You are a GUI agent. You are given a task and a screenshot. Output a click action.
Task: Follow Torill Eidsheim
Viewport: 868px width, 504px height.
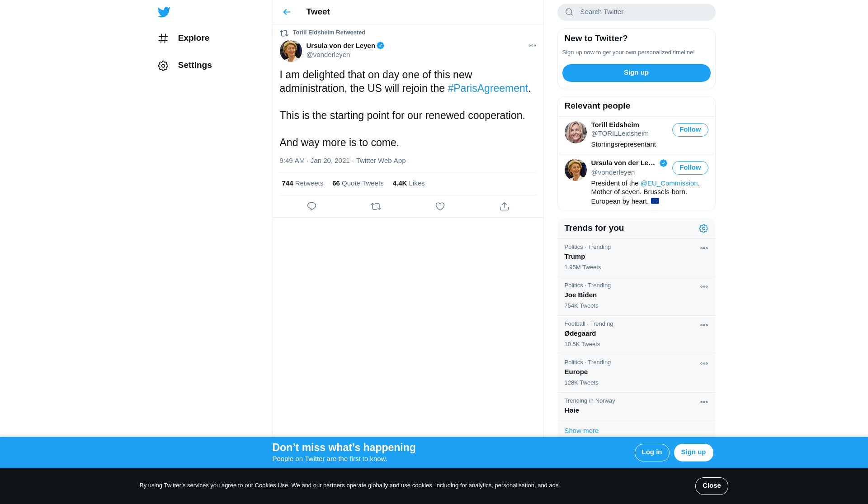690,130
